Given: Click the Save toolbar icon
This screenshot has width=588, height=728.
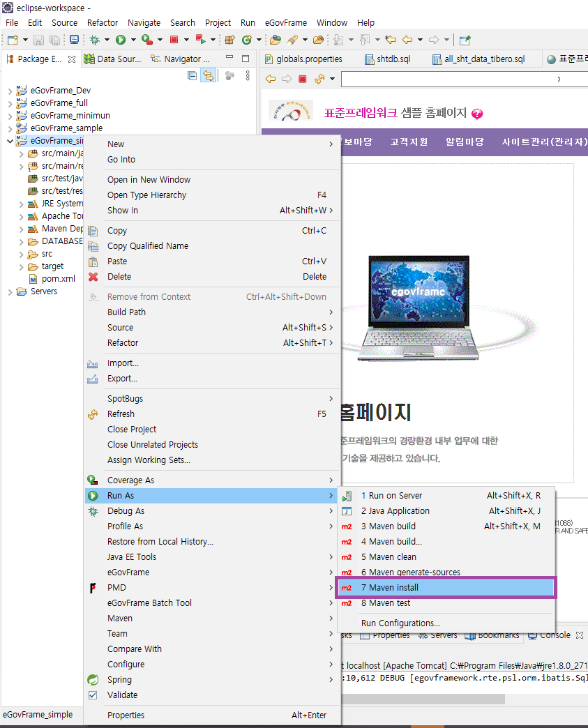Looking at the screenshot, I should tap(38, 40).
